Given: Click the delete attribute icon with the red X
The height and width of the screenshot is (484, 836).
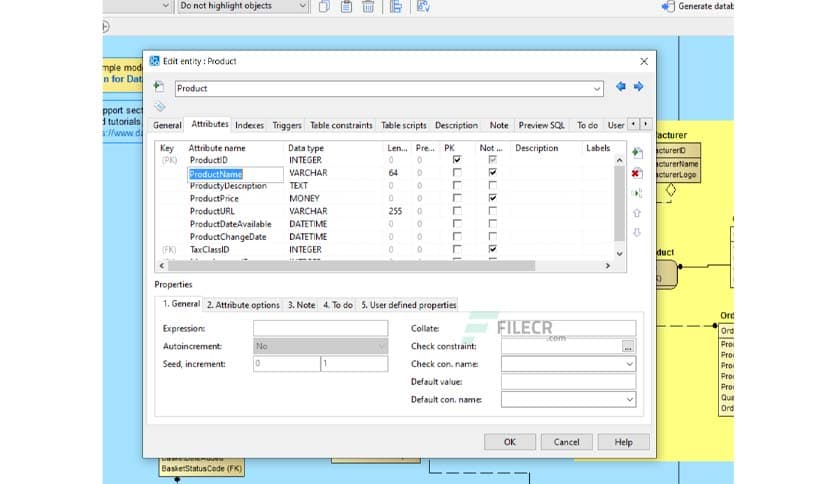Looking at the screenshot, I should coord(636,173).
